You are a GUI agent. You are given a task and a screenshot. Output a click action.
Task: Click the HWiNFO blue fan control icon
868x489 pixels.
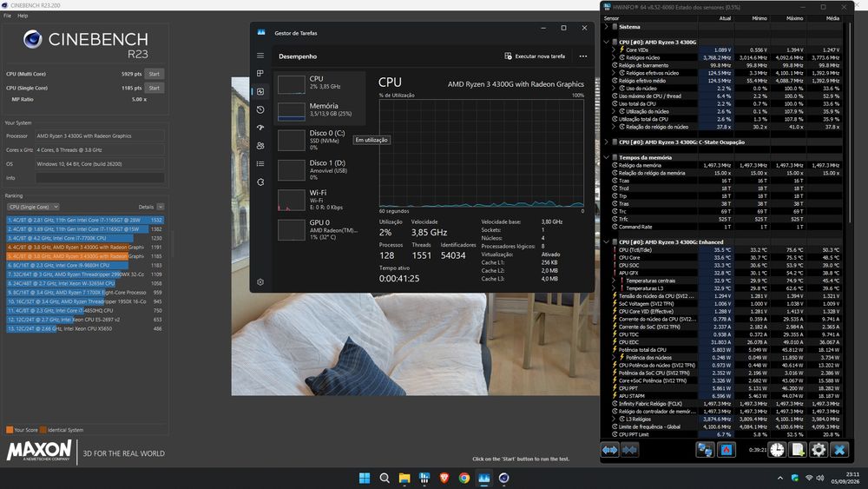tap(726, 450)
